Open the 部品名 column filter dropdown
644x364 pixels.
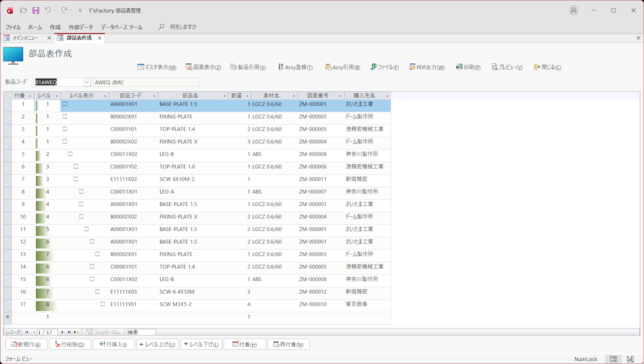[x=224, y=96]
